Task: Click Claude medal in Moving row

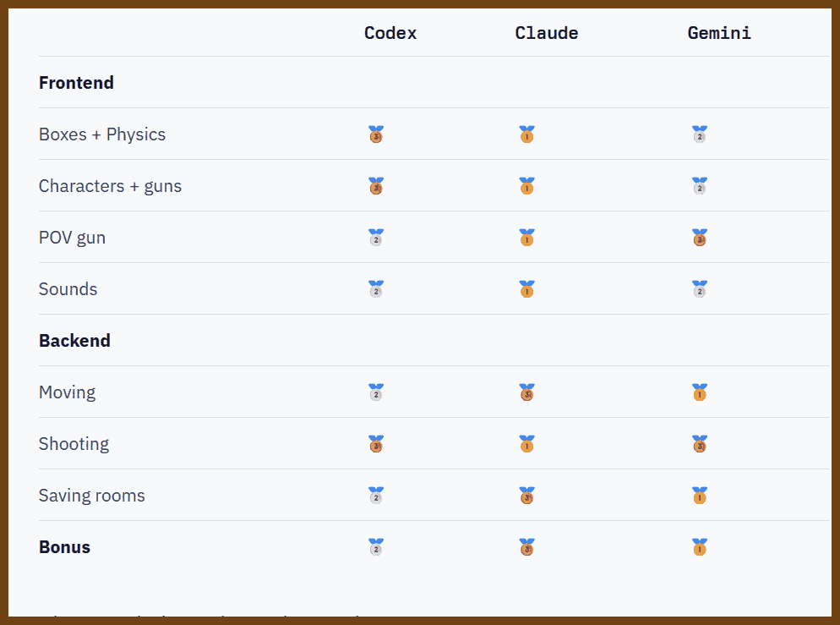Action: coord(526,392)
